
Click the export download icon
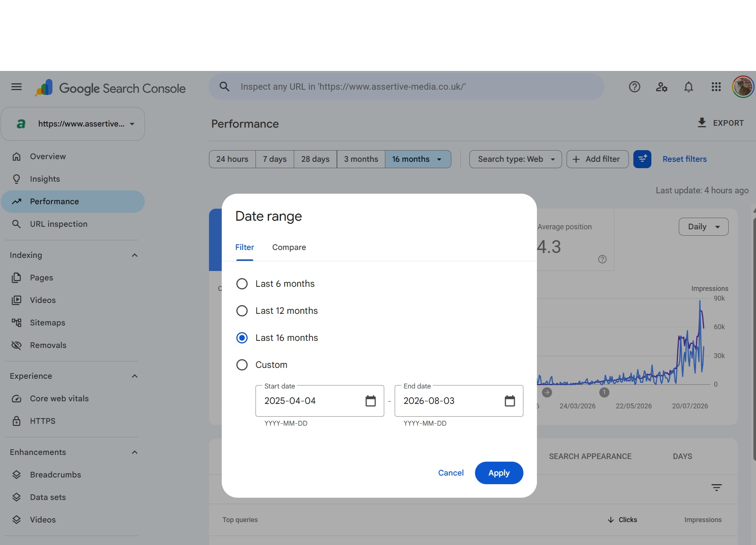(702, 123)
